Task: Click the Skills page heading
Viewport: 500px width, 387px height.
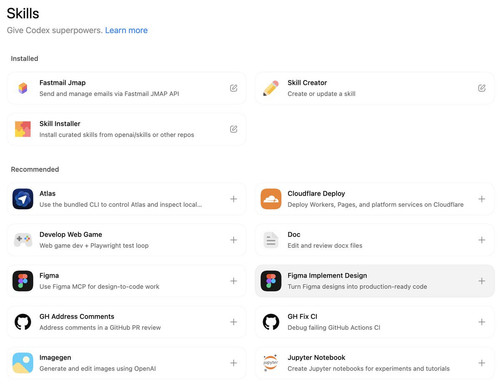Action: coord(23,14)
